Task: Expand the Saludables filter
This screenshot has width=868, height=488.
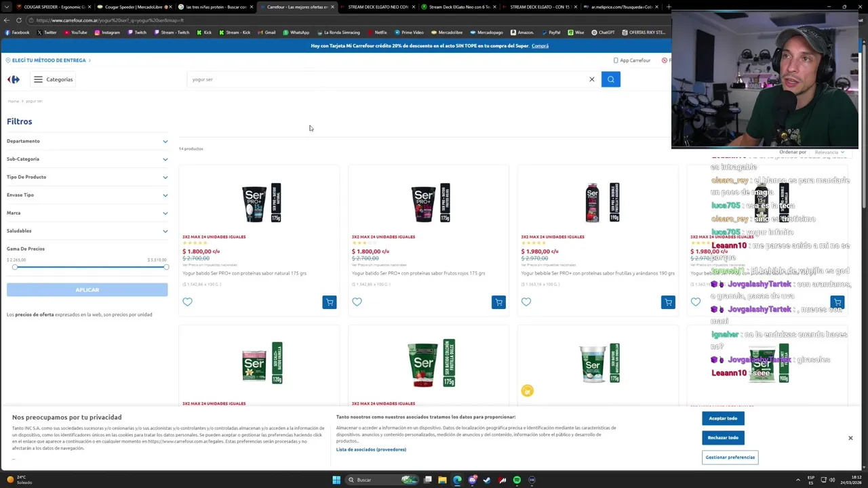Action: [87, 231]
